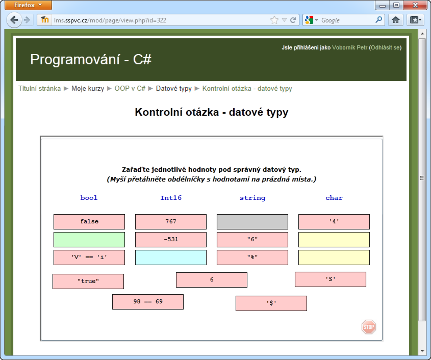The image size is (431, 360).
Task: Select the '$' value box
Action: (x=271, y=303)
